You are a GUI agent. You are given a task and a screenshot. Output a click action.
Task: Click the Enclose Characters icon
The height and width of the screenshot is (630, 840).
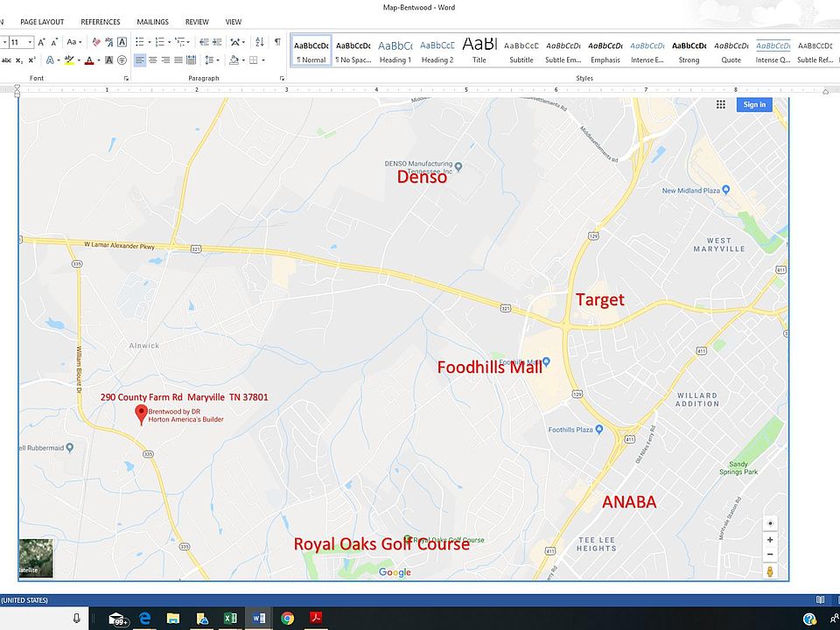122,60
